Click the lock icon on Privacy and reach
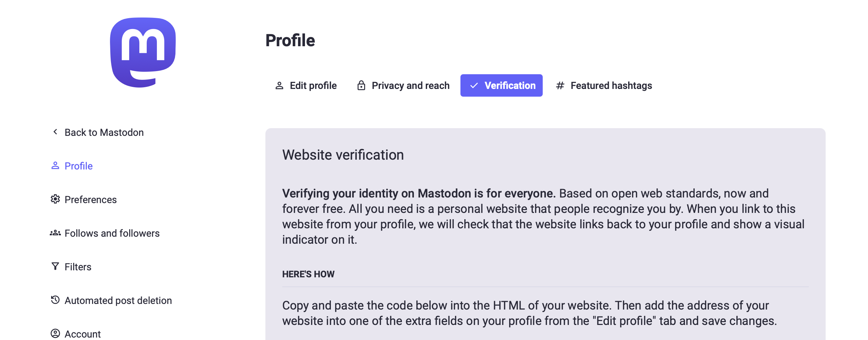Screen dimensions: 868x340 coord(361,85)
